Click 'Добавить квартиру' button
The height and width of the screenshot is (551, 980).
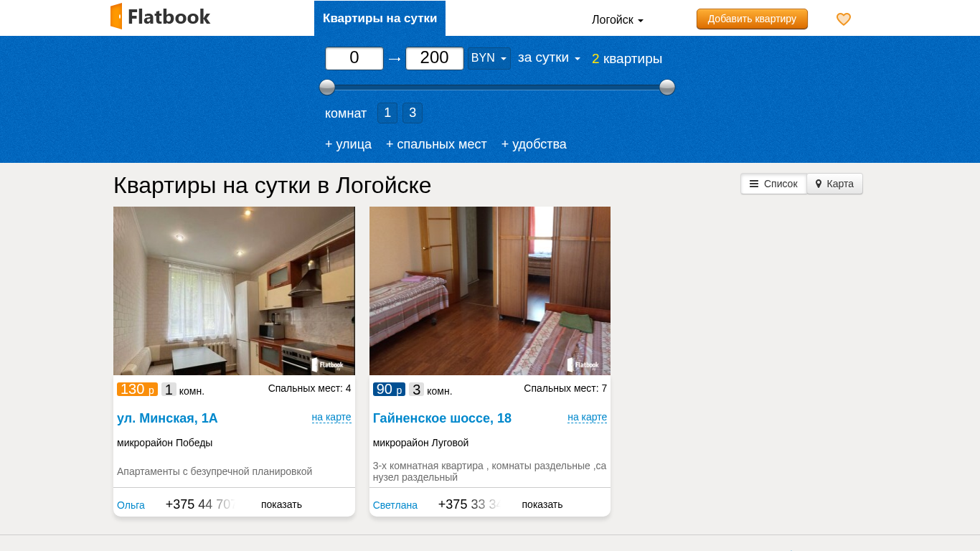pos(752,19)
